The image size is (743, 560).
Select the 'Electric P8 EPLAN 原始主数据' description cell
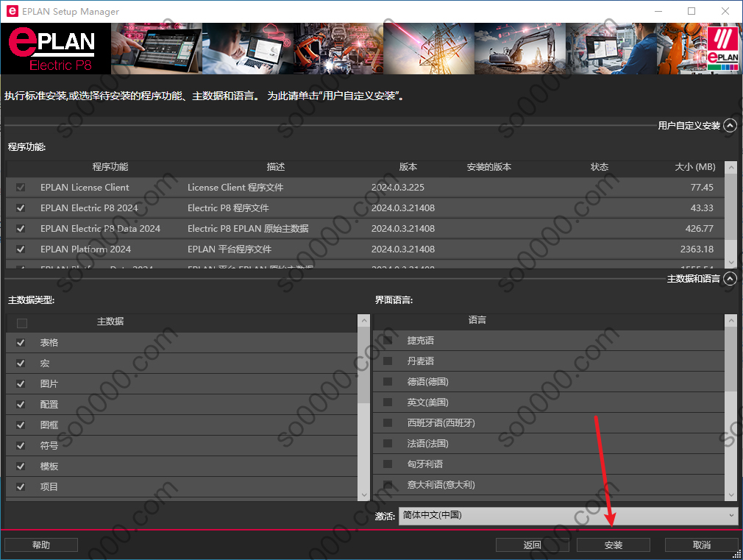tap(248, 229)
